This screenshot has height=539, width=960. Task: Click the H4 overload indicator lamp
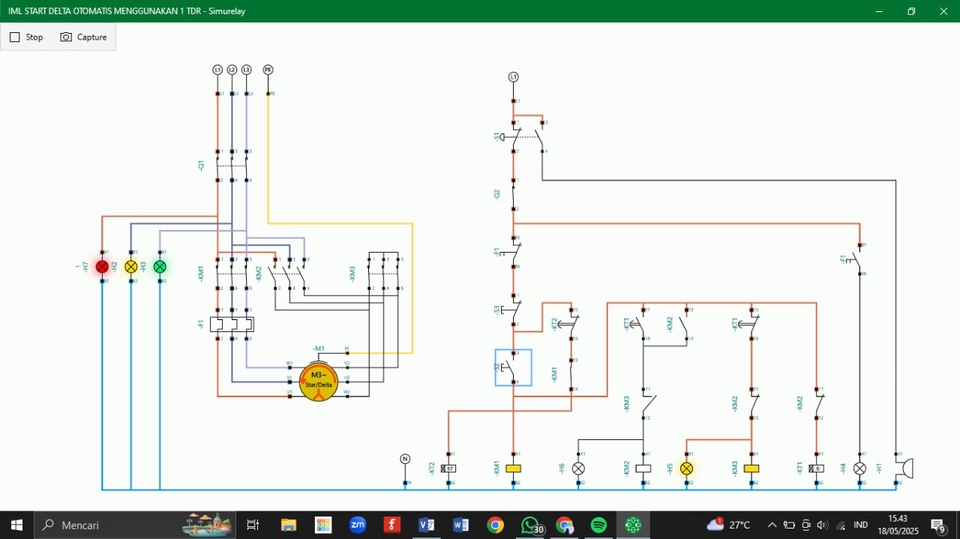click(x=860, y=469)
